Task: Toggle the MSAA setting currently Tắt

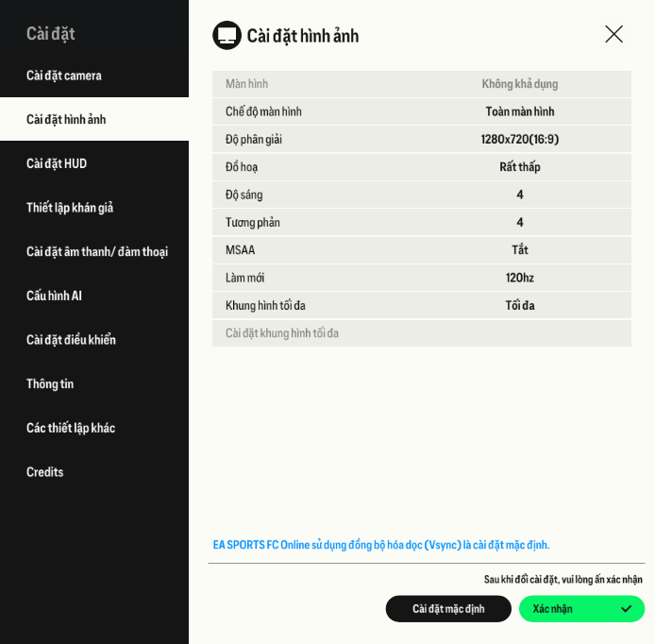Action: [519, 250]
